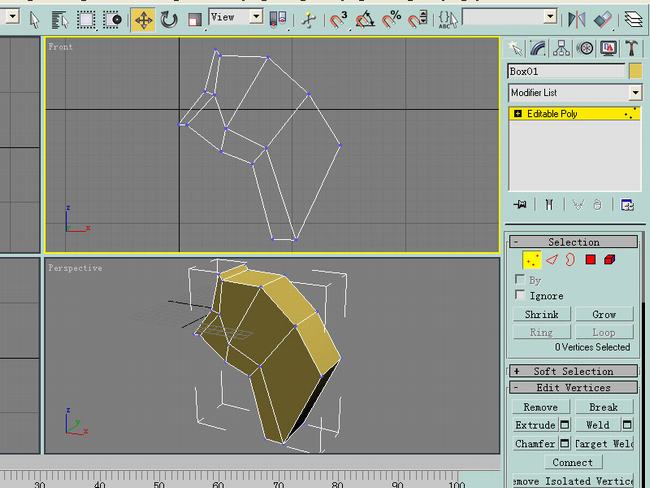The height and width of the screenshot is (488, 650).
Task: Activate the Select and Move tool
Action: tap(143, 19)
